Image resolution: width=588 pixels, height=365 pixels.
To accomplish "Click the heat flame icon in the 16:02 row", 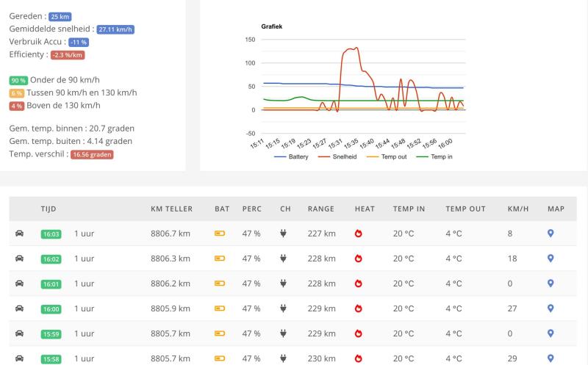I will pos(359,259).
